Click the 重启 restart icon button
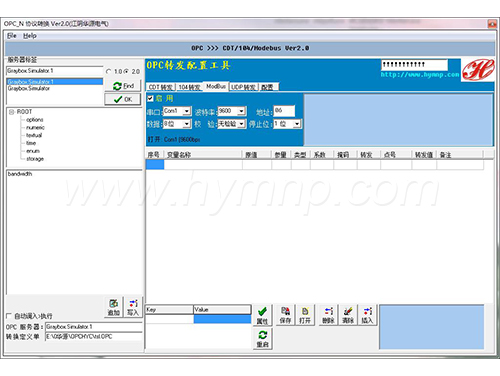The width and height of the screenshot is (500, 376). [262, 339]
